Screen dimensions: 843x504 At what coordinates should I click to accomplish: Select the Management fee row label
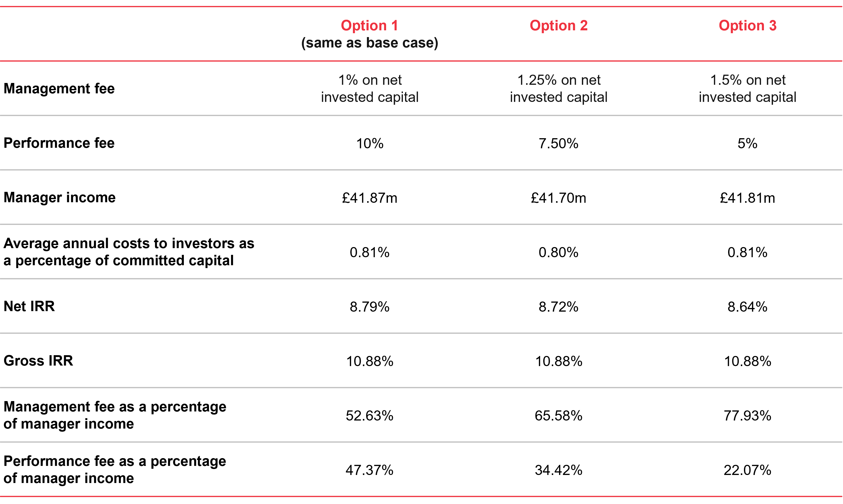(x=59, y=89)
